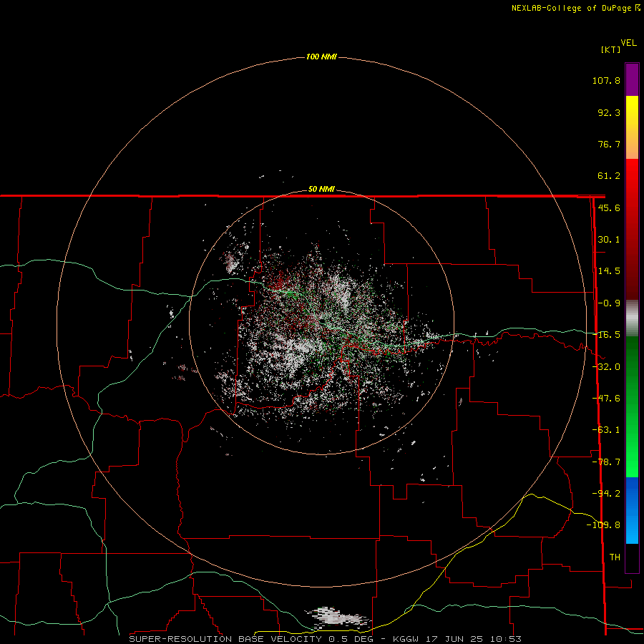Screen dimensions: 644x644
Task: Click the gray velocity echo patch at bottom
Action: 338,618
